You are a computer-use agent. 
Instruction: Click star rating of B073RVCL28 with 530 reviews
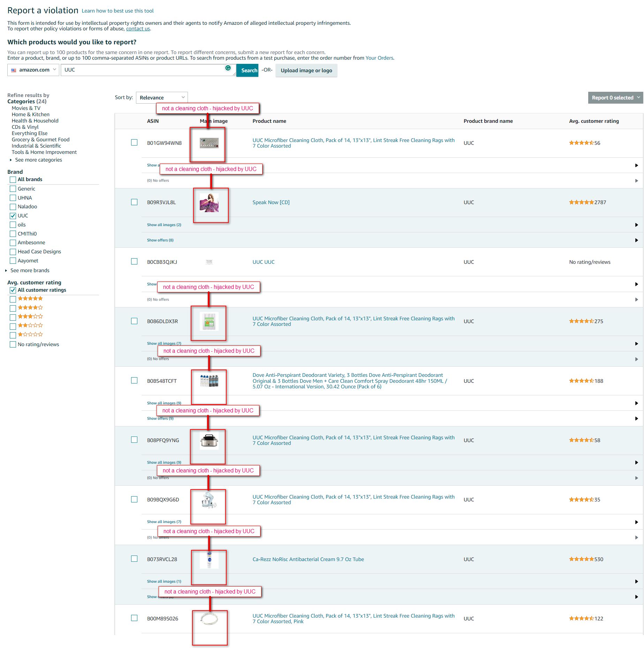coord(581,559)
